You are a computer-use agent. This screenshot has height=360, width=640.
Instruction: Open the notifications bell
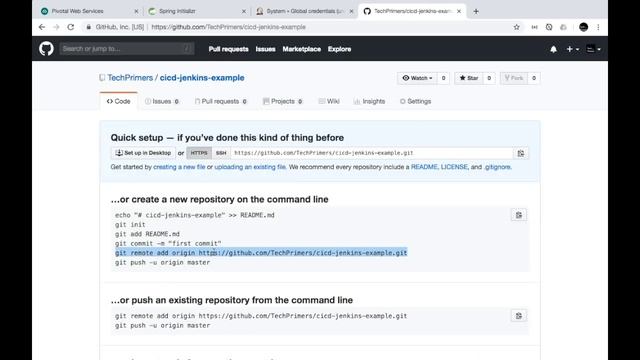553,49
